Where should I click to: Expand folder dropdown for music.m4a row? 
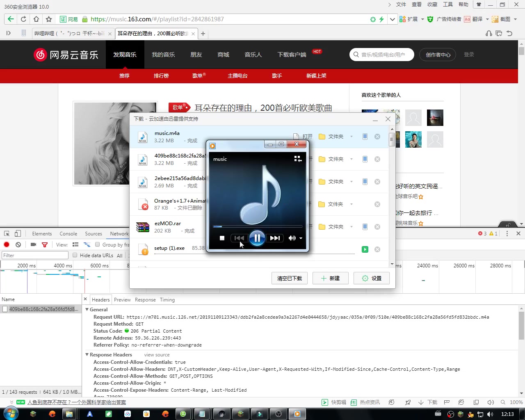(x=352, y=137)
